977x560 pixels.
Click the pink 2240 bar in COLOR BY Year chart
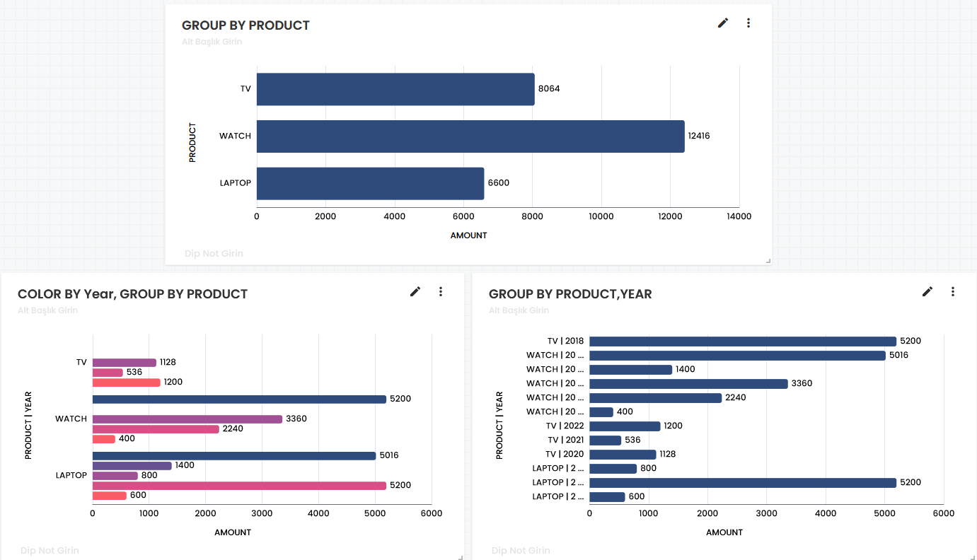click(156, 429)
